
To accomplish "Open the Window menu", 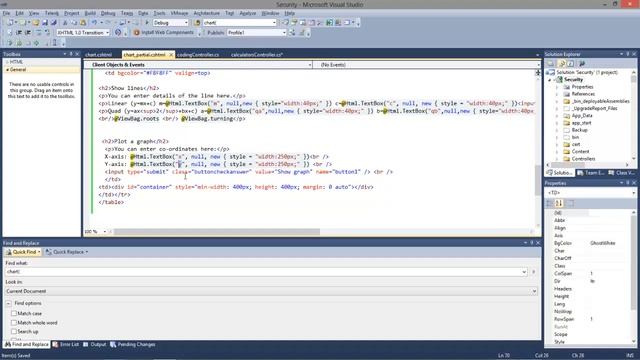I will click(x=270, y=13).
